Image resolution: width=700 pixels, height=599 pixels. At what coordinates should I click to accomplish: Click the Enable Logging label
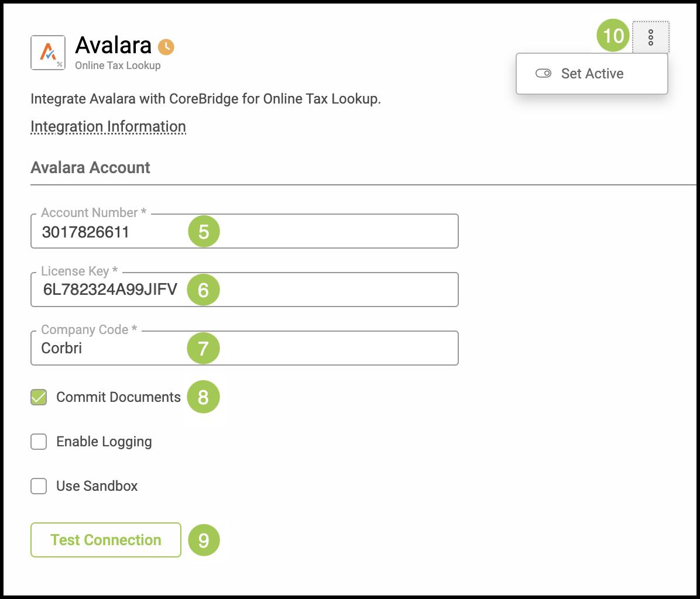[104, 442]
